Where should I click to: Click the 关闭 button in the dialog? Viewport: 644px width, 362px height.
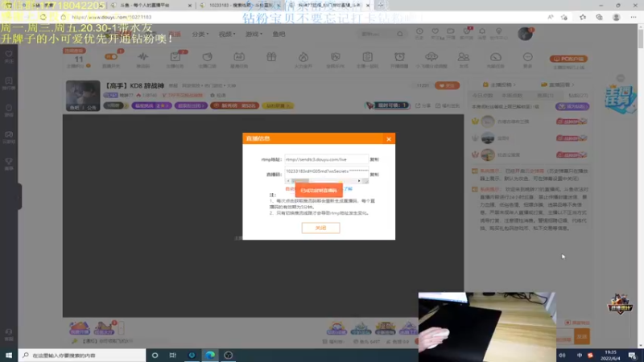(320, 228)
